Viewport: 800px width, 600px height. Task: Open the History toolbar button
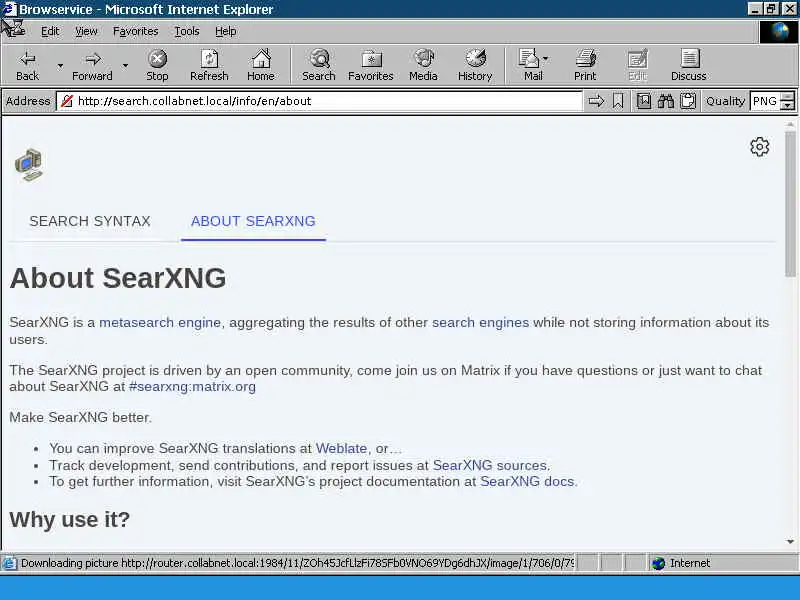point(475,65)
